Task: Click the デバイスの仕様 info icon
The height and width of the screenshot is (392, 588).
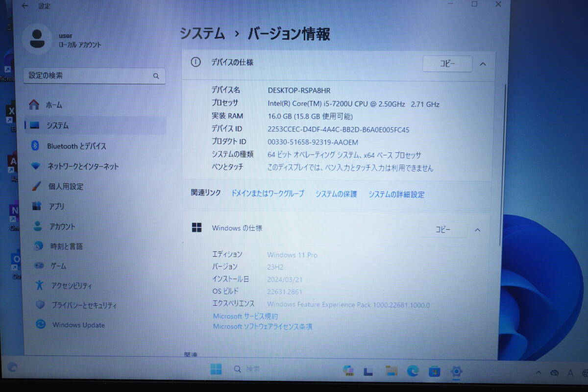Action: click(196, 62)
